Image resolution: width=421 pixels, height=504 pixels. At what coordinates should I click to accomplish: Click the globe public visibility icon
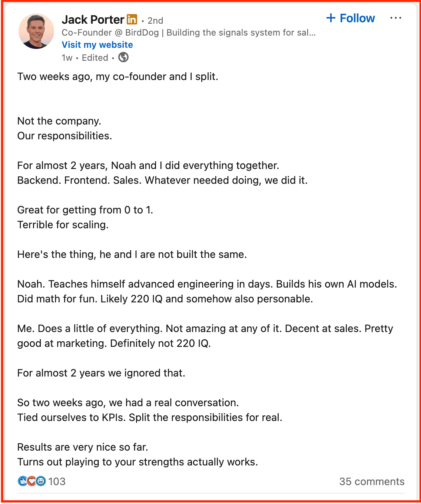[x=123, y=57]
